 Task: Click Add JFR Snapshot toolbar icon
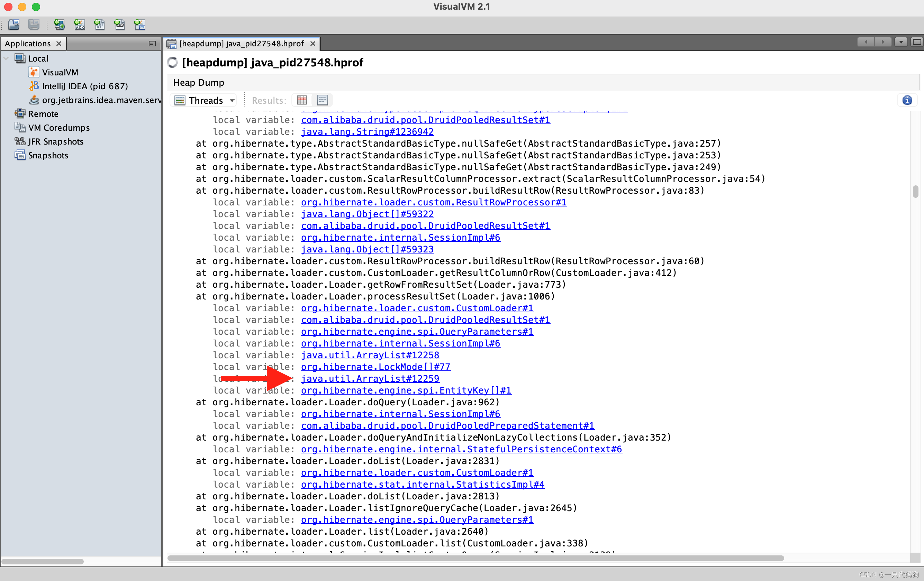(119, 25)
